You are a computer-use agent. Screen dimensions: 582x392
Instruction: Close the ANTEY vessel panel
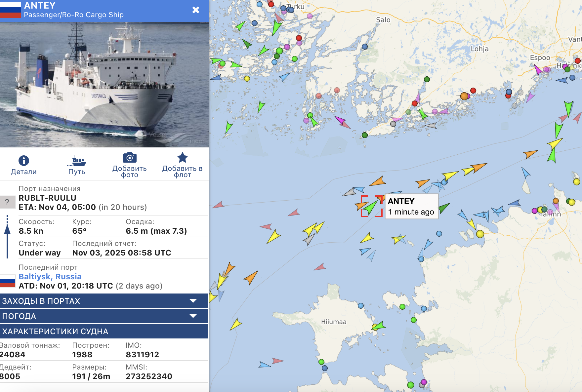[x=196, y=10]
